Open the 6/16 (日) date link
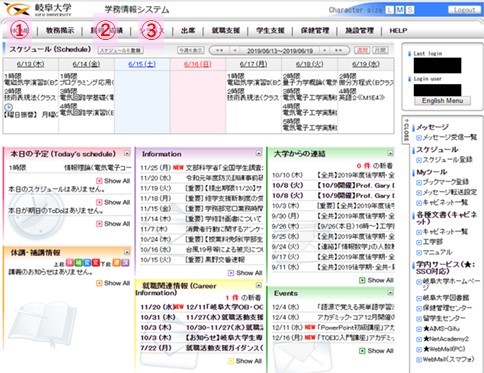The height and width of the screenshot is (373, 484). (x=198, y=64)
